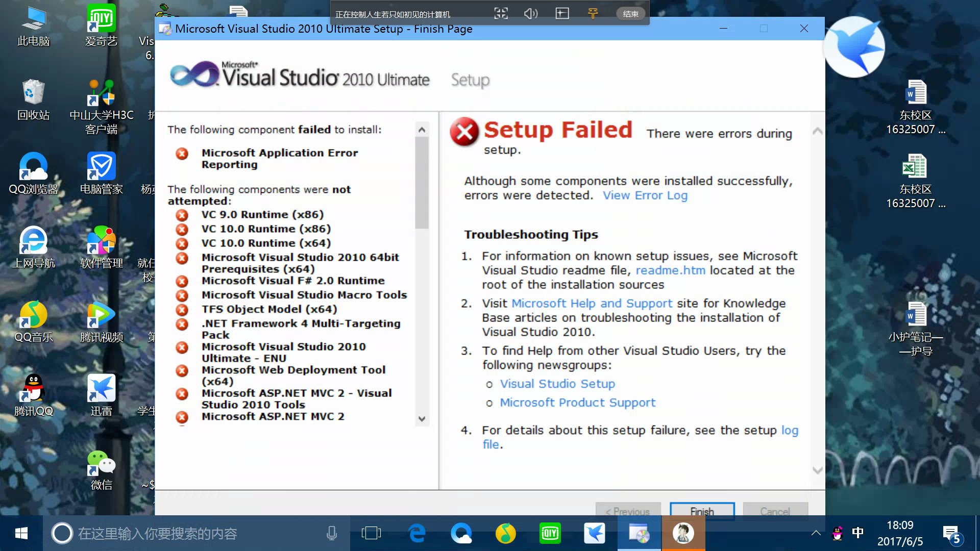Toggle sound in remote control toolbar
This screenshot has width=980, height=551.
[x=530, y=14]
